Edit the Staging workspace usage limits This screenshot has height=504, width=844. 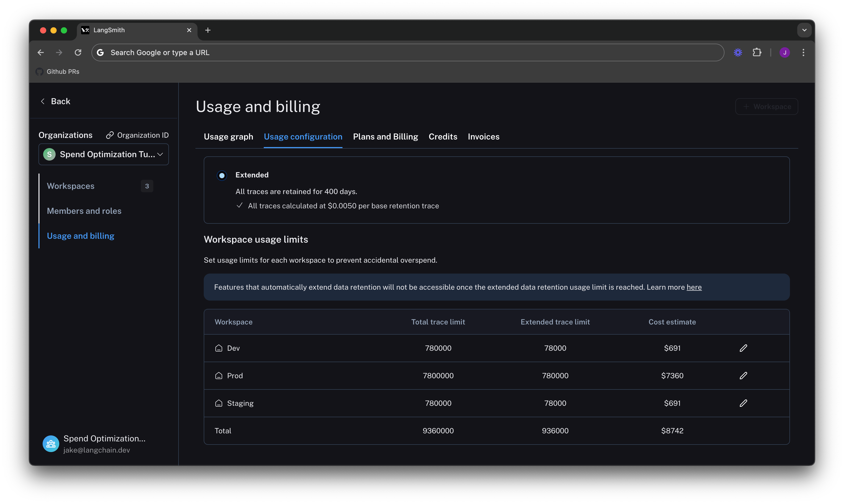[x=743, y=403]
